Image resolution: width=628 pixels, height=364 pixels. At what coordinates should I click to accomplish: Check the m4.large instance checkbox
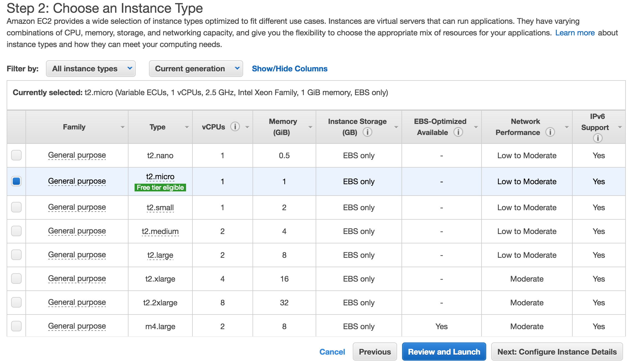click(16, 326)
